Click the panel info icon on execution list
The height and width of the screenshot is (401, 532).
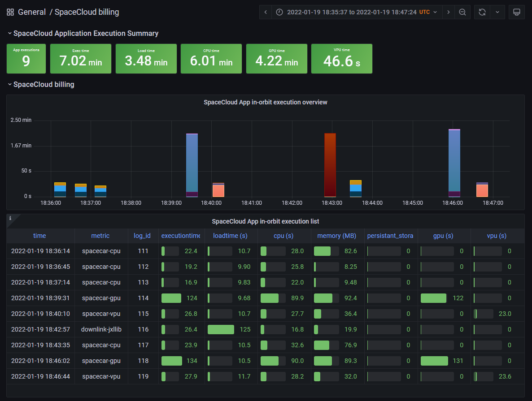10,218
